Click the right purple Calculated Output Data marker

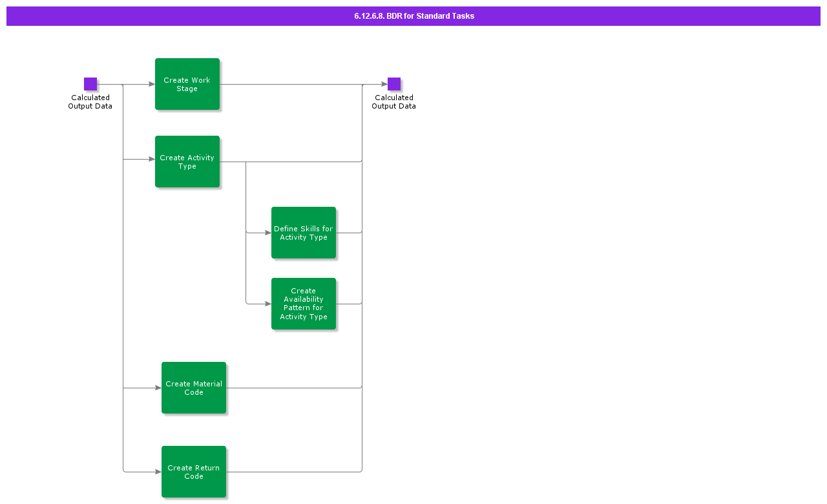tap(393, 83)
